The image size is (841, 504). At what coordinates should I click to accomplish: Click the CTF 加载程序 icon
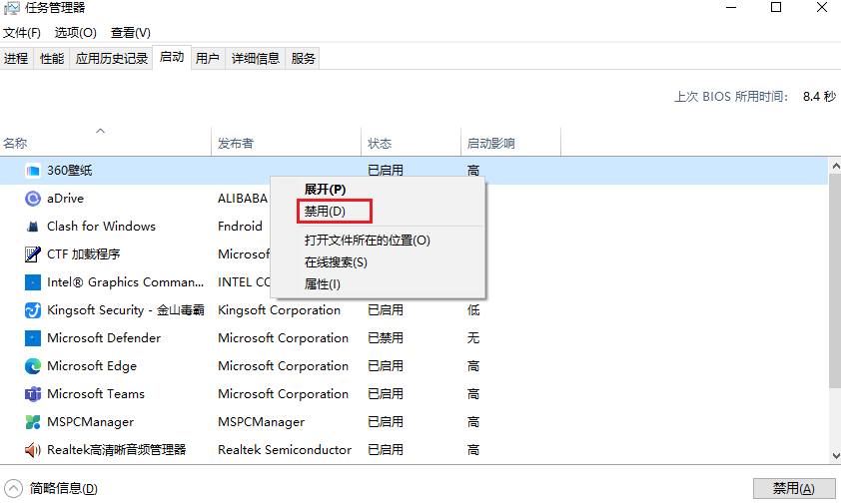point(32,254)
